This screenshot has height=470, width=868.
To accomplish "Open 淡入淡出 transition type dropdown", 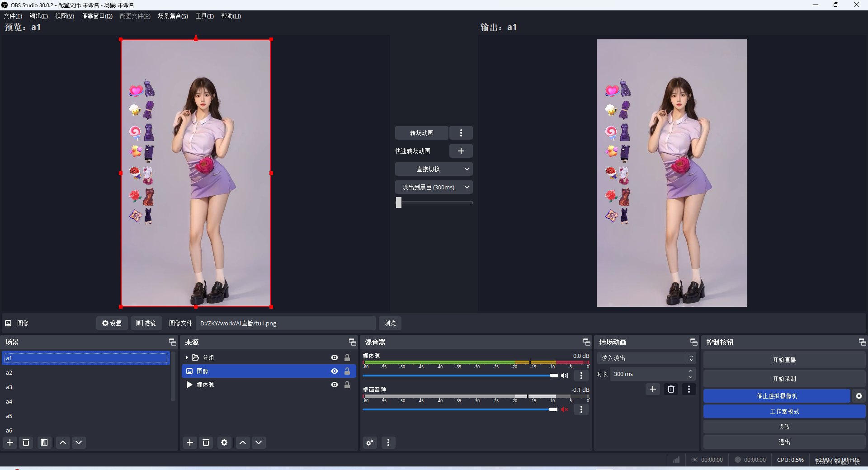I will point(646,358).
